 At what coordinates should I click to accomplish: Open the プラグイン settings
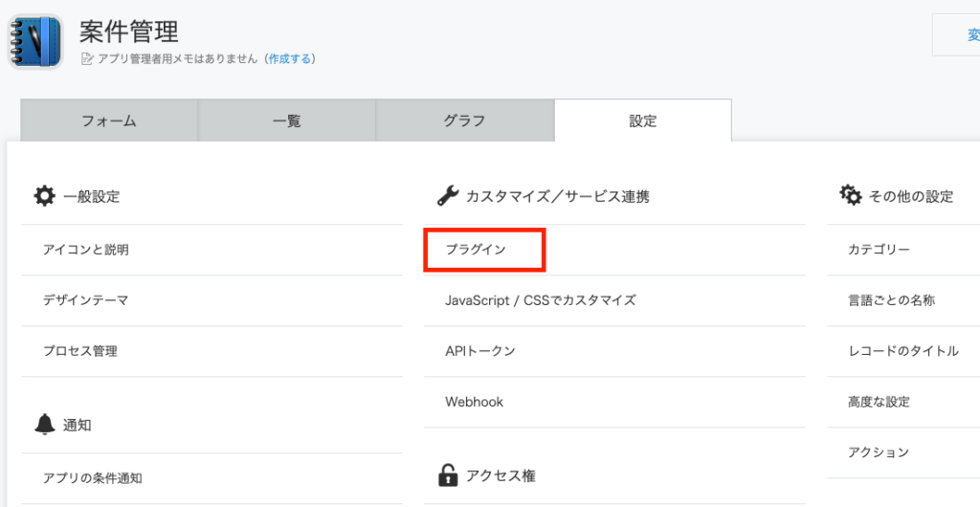tap(476, 250)
